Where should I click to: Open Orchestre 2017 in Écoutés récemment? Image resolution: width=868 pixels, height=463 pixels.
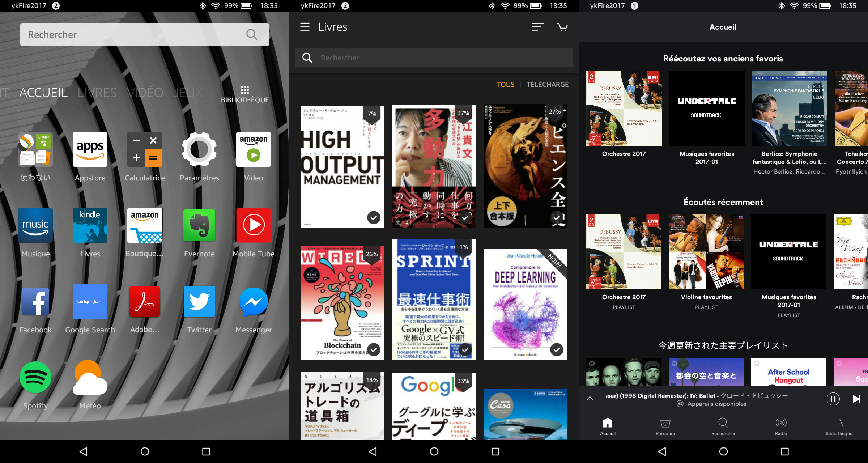tap(624, 252)
